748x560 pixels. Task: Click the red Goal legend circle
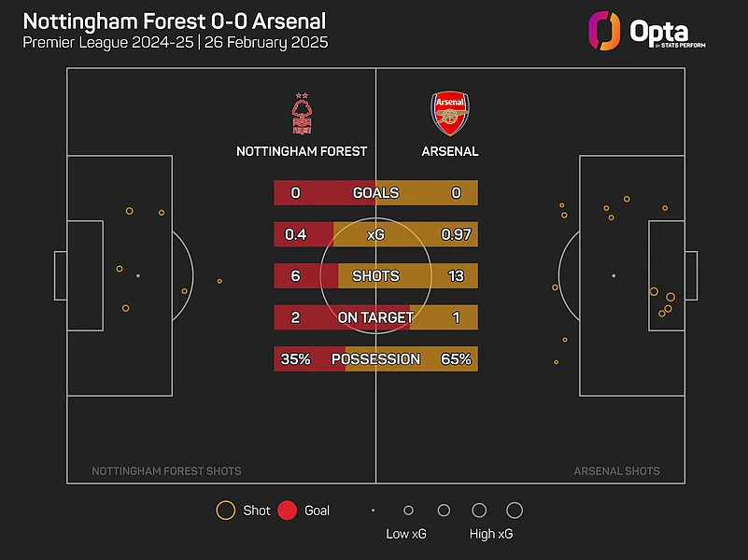pyautogui.click(x=288, y=511)
